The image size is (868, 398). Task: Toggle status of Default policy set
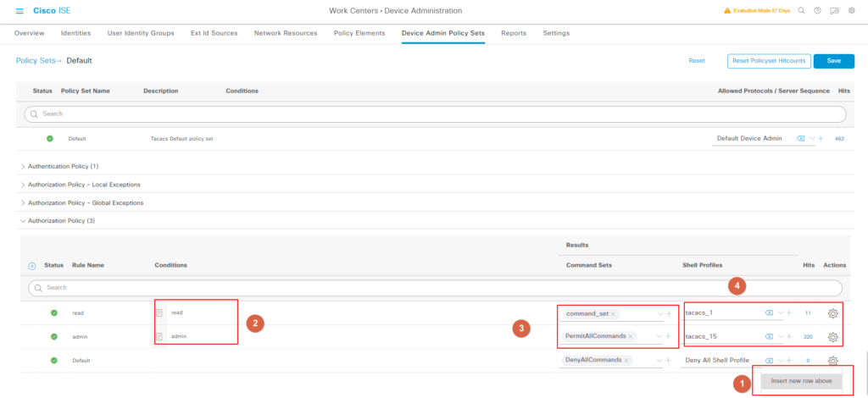click(49, 138)
